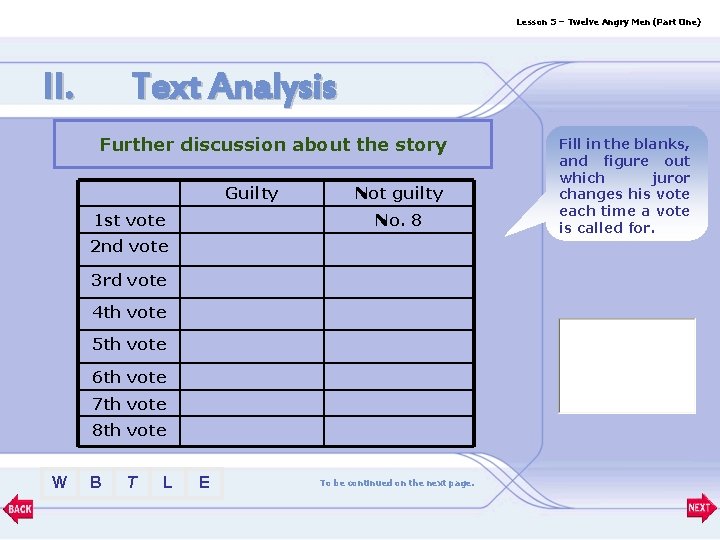Screen dimensions: 720x540
Task: Click the blank white box at right
Action: [627, 366]
